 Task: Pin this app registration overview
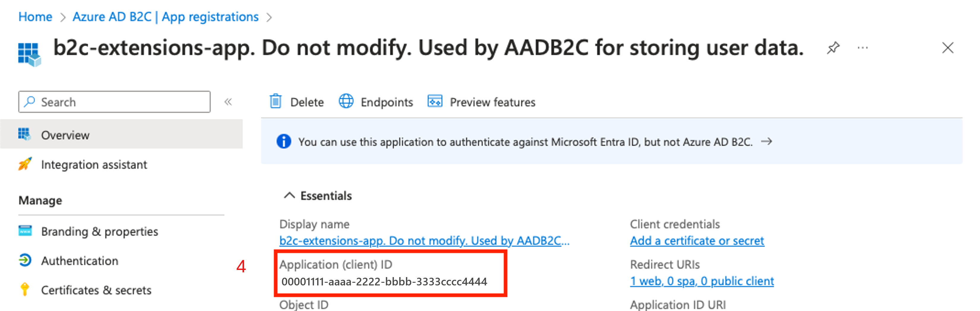pyautogui.click(x=833, y=48)
